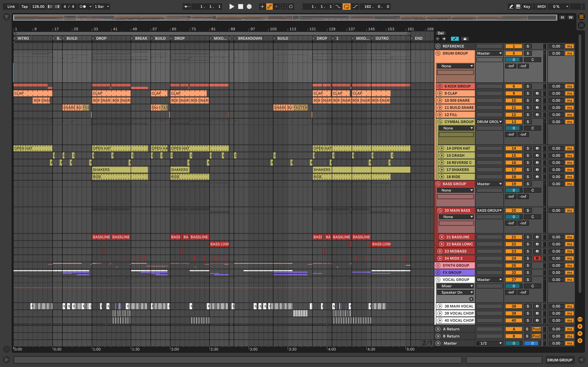
Task: Solo the 9 CLAP track
Action: 528,93
